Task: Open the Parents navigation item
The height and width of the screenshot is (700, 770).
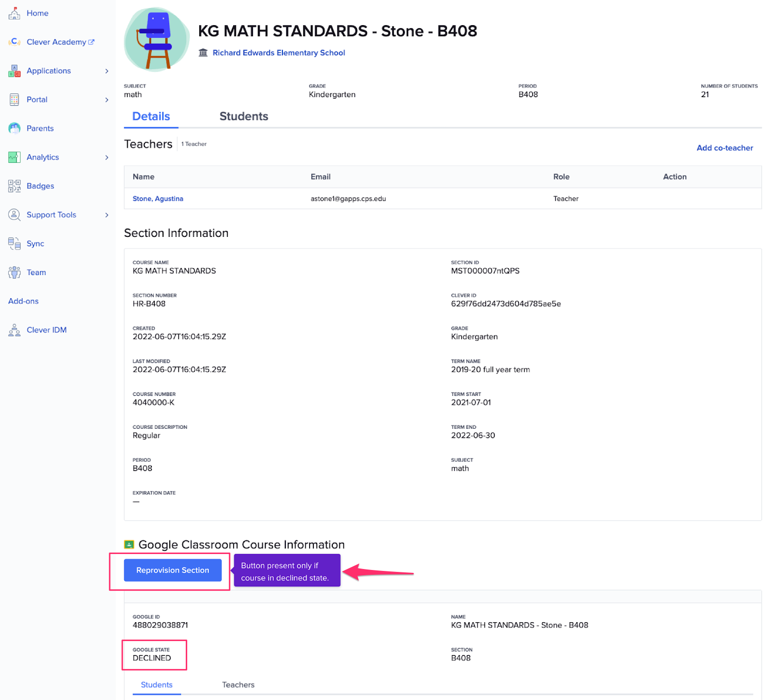Action: (x=40, y=128)
